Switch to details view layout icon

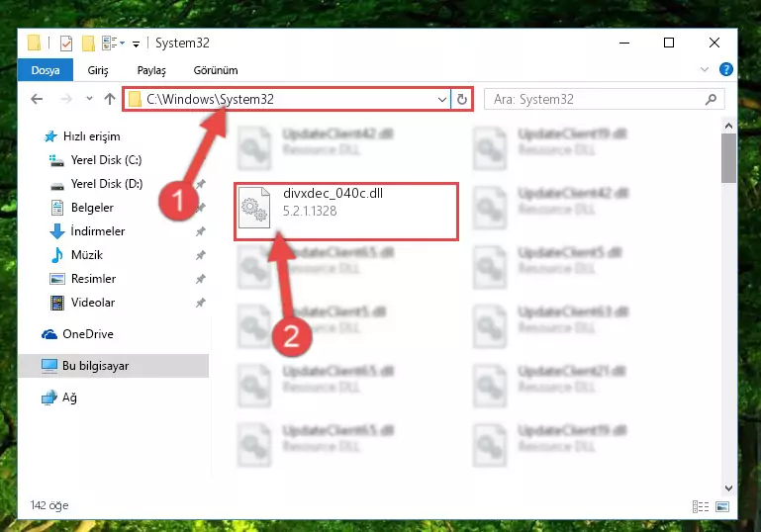point(701,506)
